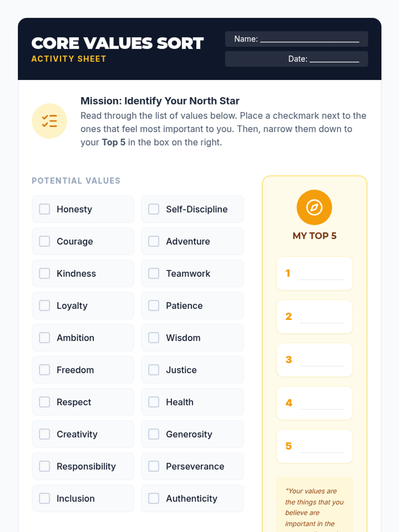Toggle the Kindness checkbox
Image resolution: width=399 pixels, height=532 pixels.
coord(45,273)
